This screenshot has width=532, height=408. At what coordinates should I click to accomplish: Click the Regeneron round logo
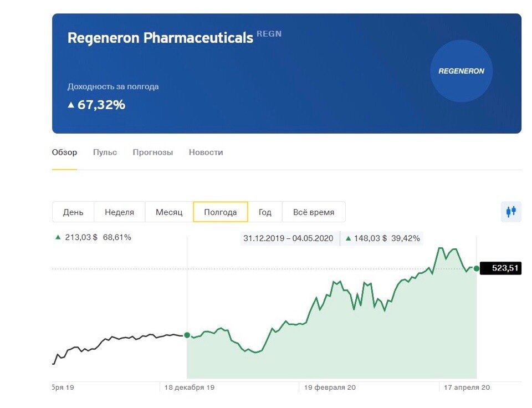461,71
